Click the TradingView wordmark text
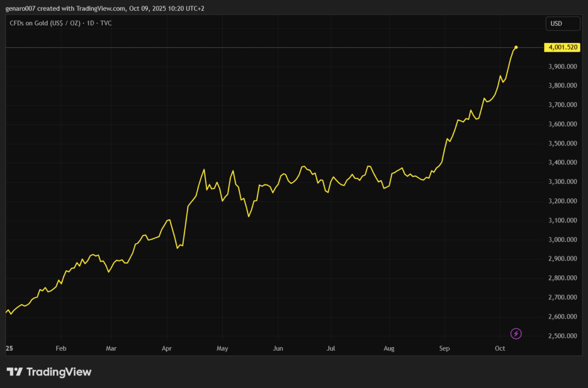The width and height of the screenshot is (588, 388). click(x=58, y=372)
